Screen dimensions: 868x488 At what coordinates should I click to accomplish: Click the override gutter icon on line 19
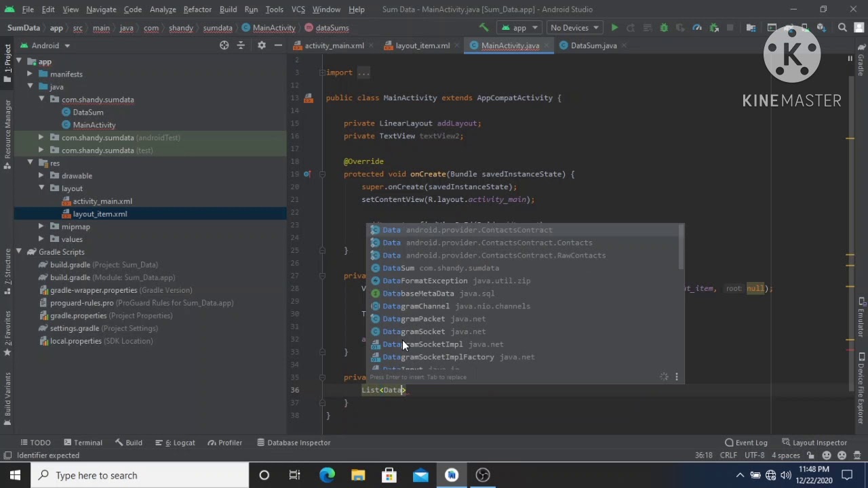[307, 174]
